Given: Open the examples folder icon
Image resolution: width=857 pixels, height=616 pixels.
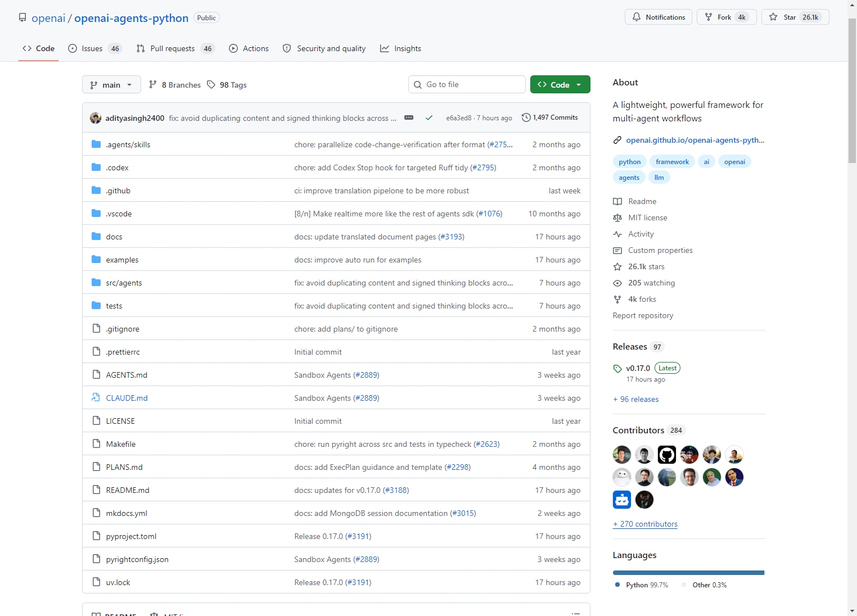Looking at the screenshot, I should coord(96,259).
